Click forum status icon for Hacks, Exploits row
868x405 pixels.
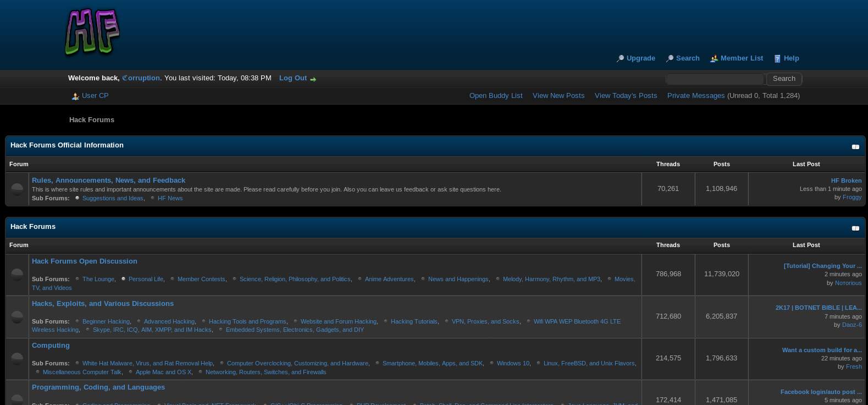coord(17,316)
